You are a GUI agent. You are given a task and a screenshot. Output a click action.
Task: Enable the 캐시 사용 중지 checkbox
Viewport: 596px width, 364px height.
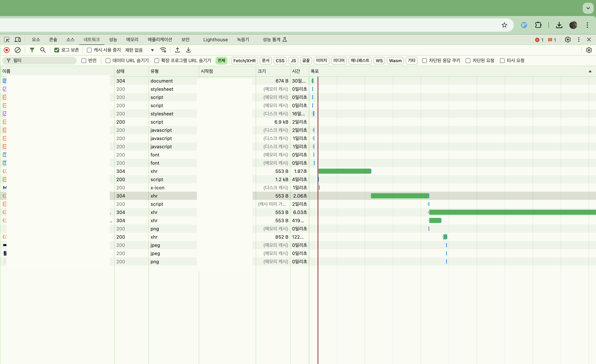89,50
